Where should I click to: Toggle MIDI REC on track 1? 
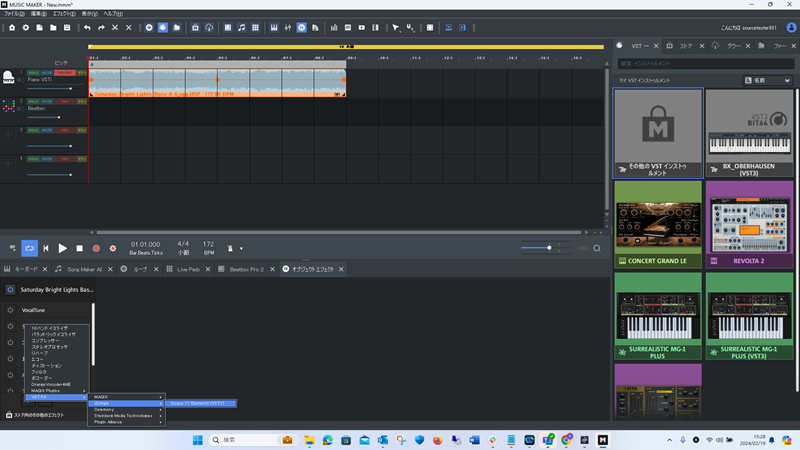[65, 73]
